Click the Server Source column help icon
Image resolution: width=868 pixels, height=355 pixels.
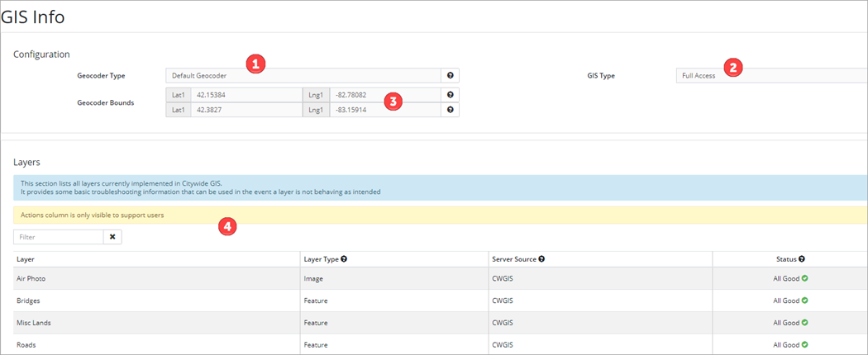click(x=541, y=259)
